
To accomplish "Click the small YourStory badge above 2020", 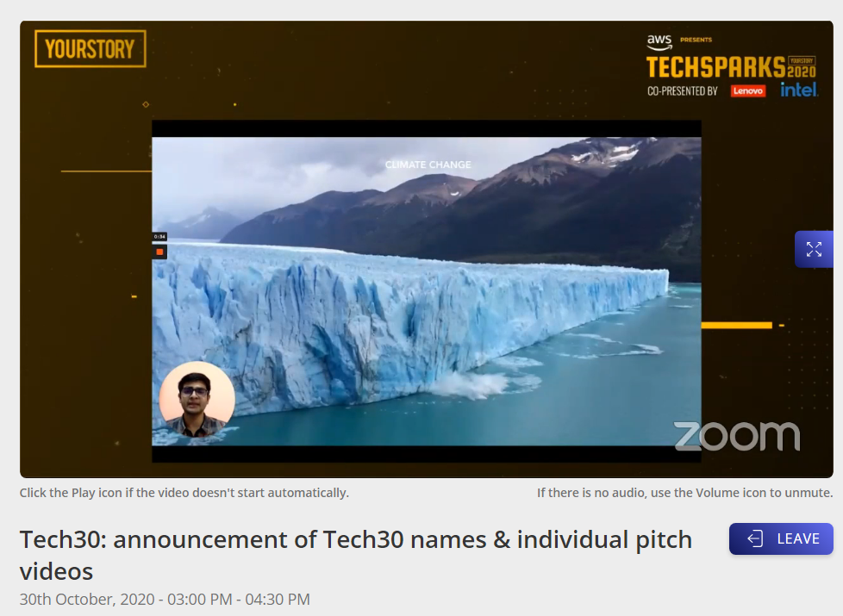I will coord(801,61).
